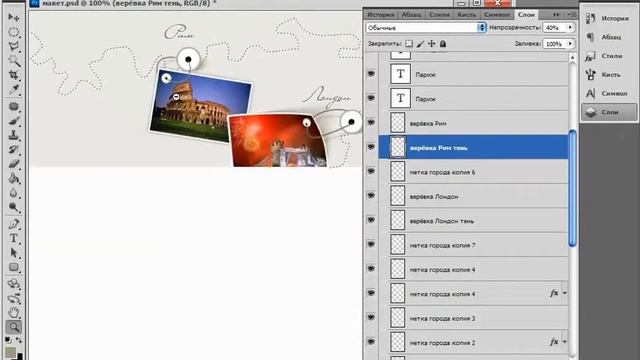
Task: Open История panel from the side dock
Action: coord(609,18)
